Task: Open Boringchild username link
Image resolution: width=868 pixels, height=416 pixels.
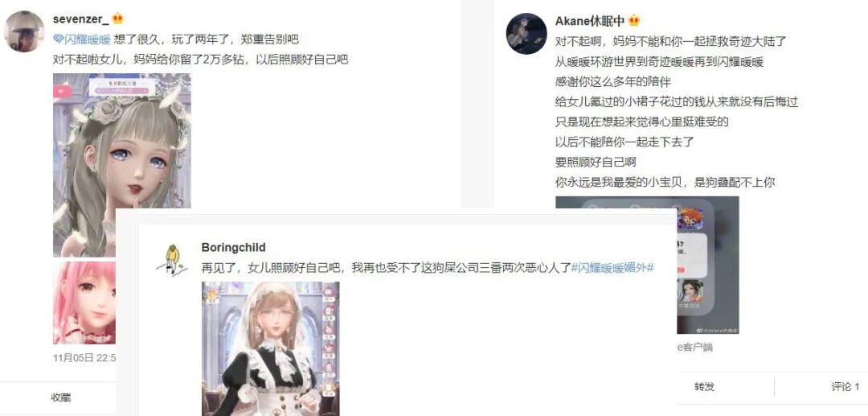Action: (234, 248)
